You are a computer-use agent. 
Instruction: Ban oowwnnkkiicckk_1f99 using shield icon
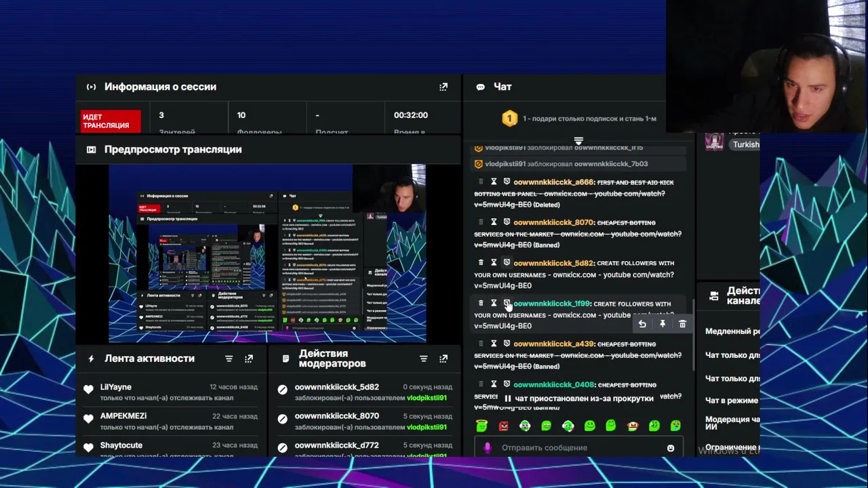507,304
